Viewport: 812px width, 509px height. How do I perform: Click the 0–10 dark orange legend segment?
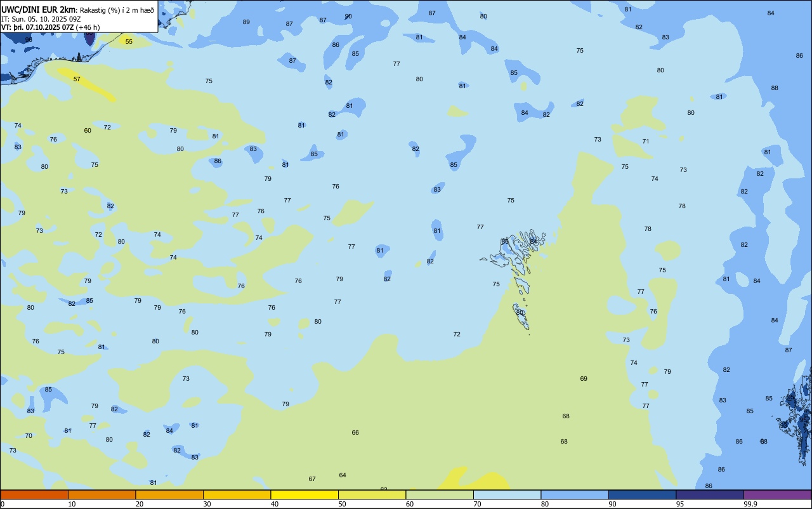click(34, 494)
